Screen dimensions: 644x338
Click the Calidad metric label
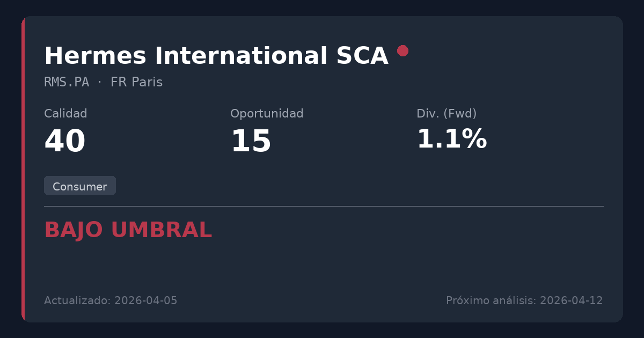click(65, 114)
